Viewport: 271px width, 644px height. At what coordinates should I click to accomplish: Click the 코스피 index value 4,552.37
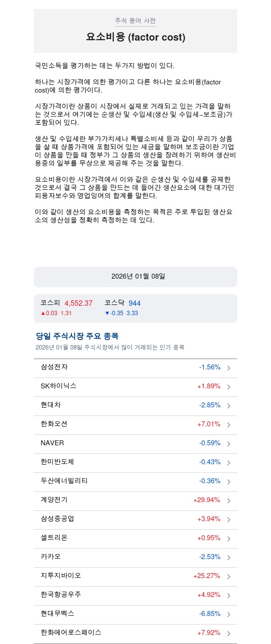coord(79,303)
